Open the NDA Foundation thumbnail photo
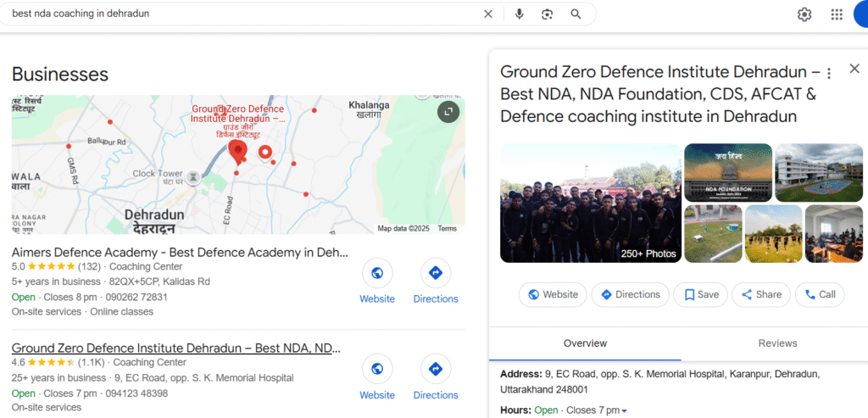Viewport: 868px width, 418px height. click(728, 173)
